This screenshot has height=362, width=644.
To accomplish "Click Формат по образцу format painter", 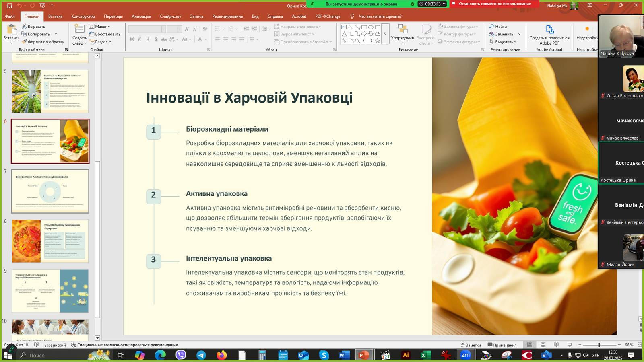I will point(43,42).
